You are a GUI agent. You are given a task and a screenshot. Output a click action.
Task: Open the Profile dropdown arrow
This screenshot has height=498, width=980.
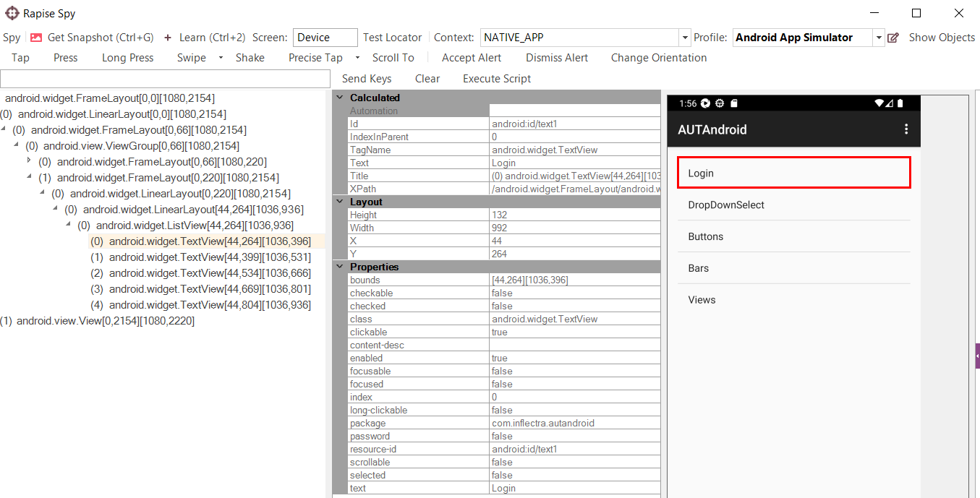[879, 38]
